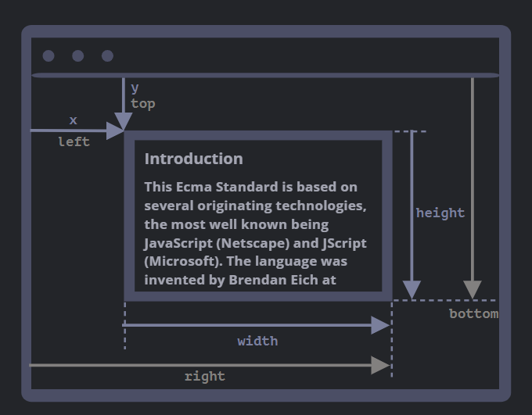The height and width of the screenshot is (415, 532).
Task: Click the third dot in the title bar
Action: click(108, 55)
